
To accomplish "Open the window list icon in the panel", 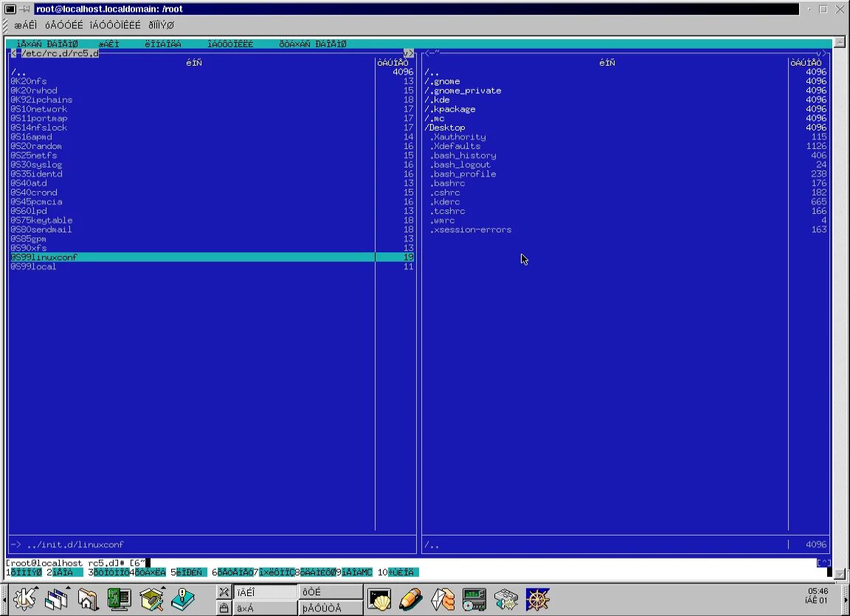I will [x=56, y=599].
